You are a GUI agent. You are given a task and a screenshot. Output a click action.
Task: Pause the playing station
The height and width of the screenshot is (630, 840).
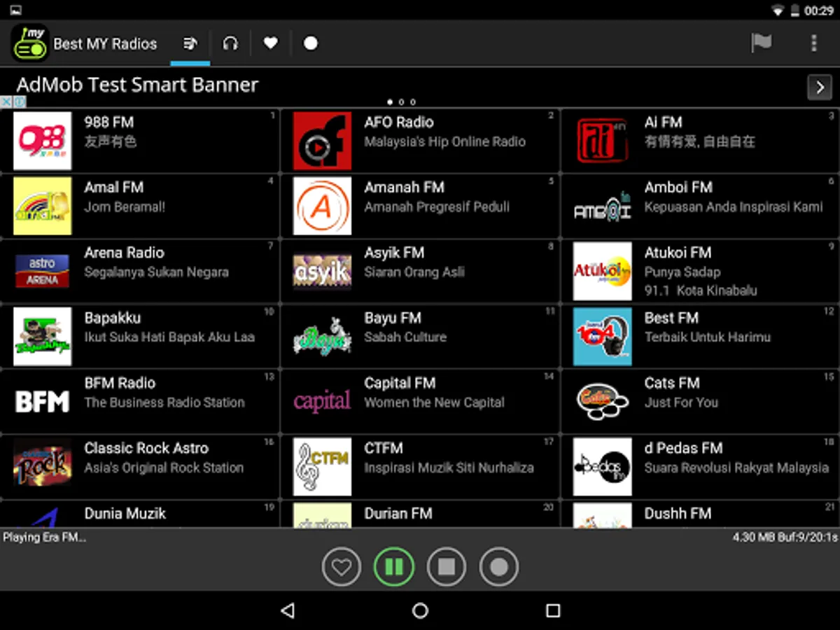click(x=394, y=566)
